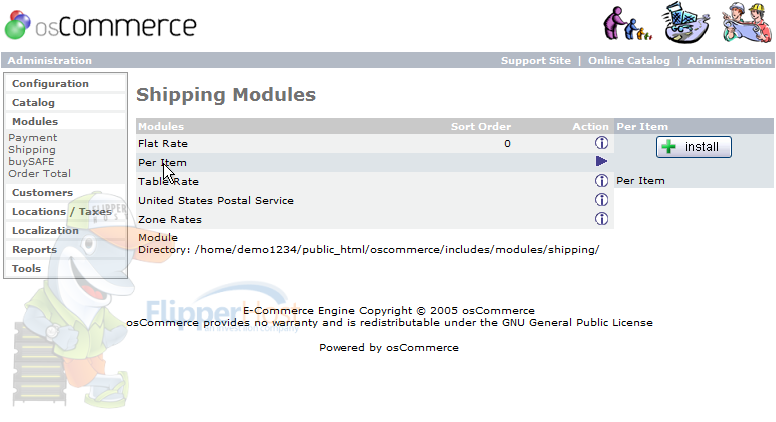Click the Zone Rates info icon
Image resolution: width=776 pixels, height=422 pixels.
601,219
